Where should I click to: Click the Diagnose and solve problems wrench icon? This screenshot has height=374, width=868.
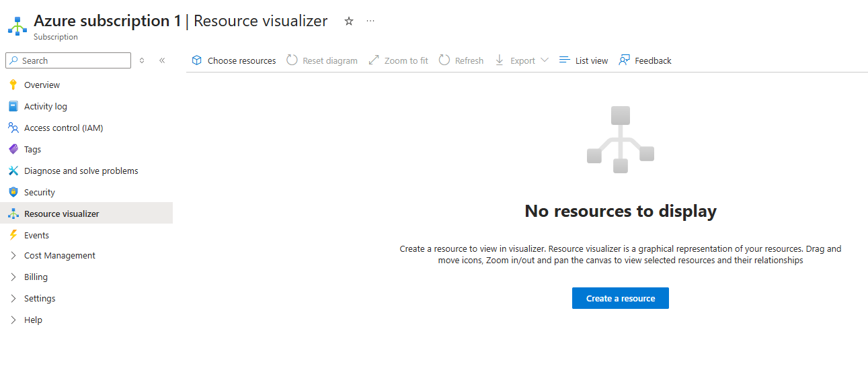[13, 171]
